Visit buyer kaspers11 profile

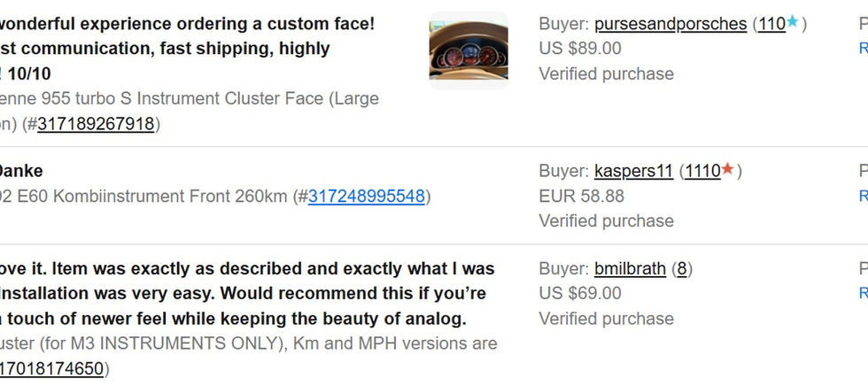coord(633,171)
